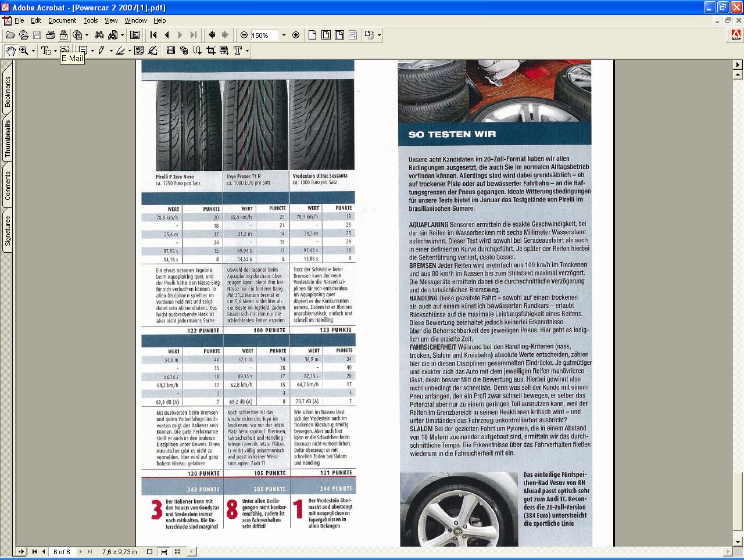Select the Zoom In magnifier tool
744x560 pixels.
click(x=24, y=51)
